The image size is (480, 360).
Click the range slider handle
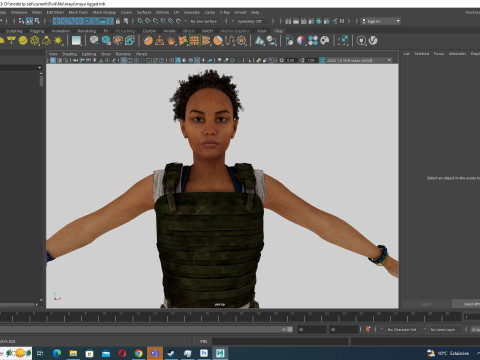point(290,329)
